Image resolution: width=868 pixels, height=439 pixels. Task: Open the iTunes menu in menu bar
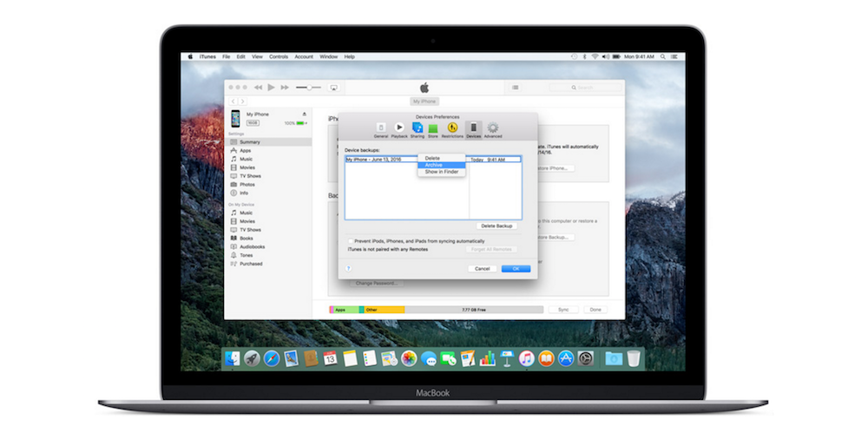(x=207, y=56)
